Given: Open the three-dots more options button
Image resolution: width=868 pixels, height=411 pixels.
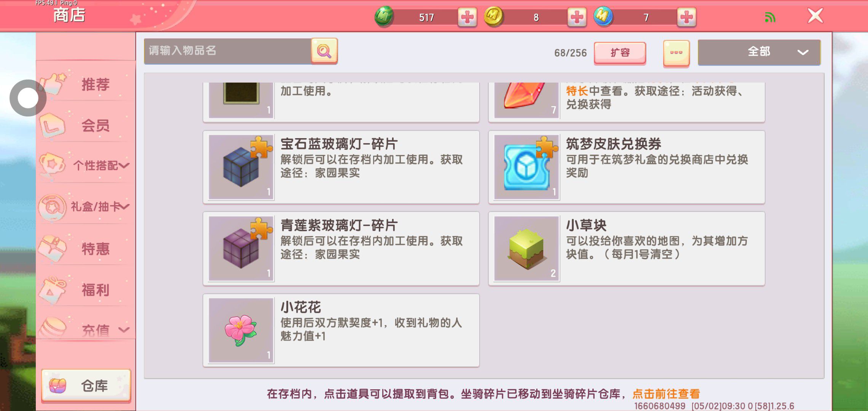Looking at the screenshot, I should point(676,53).
